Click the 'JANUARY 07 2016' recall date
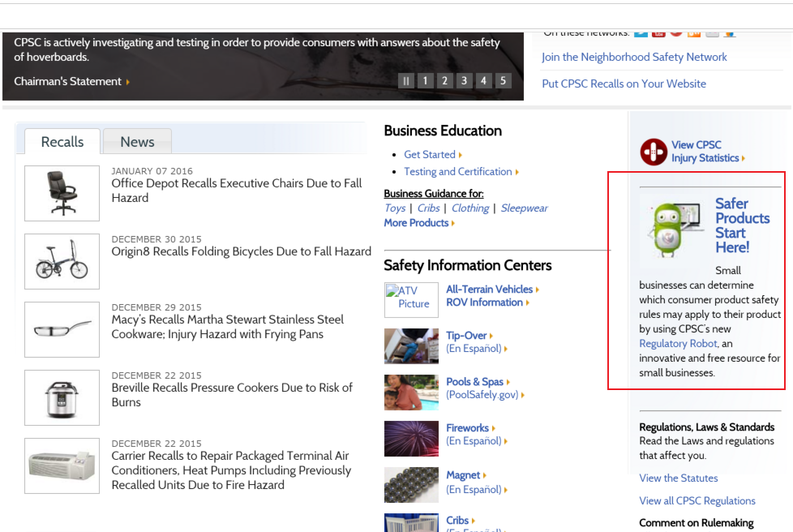The width and height of the screenshot is (793, 532). pos(152,171)
